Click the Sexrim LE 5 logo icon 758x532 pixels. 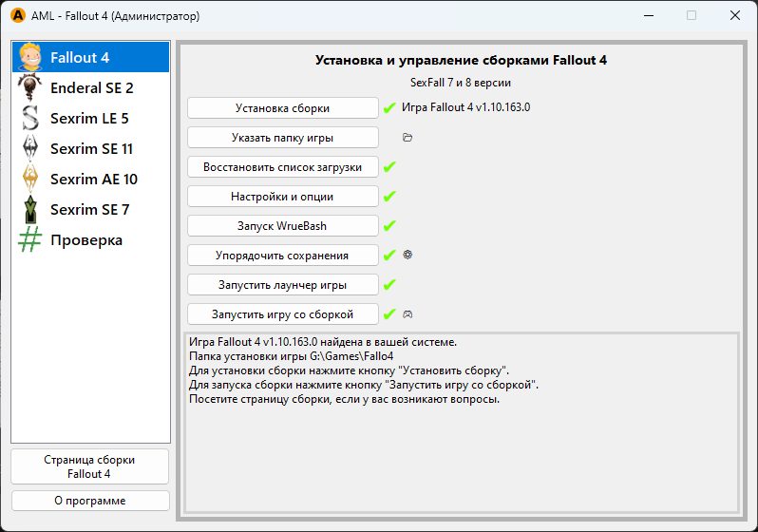pyautogui.click(x=31, y=118)
